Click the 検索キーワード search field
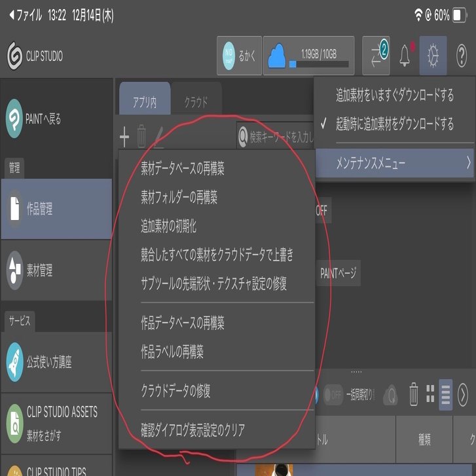This screenshot has height=476, width=476. pyautogui.click(x=275, y=137)
